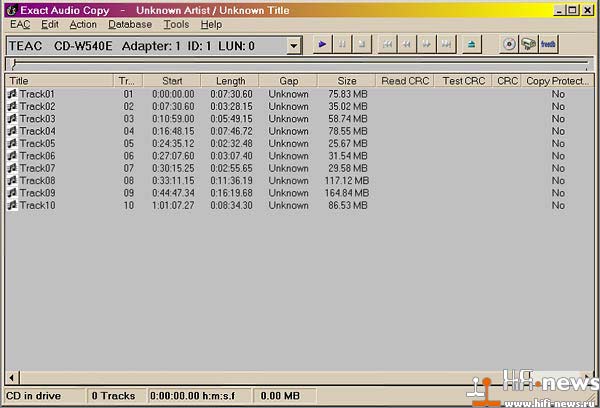Click the Read CRC column header

405,81
